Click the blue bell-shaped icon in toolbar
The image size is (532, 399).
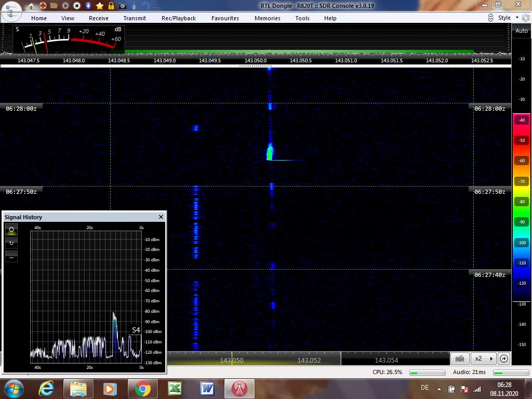[134, 6]
